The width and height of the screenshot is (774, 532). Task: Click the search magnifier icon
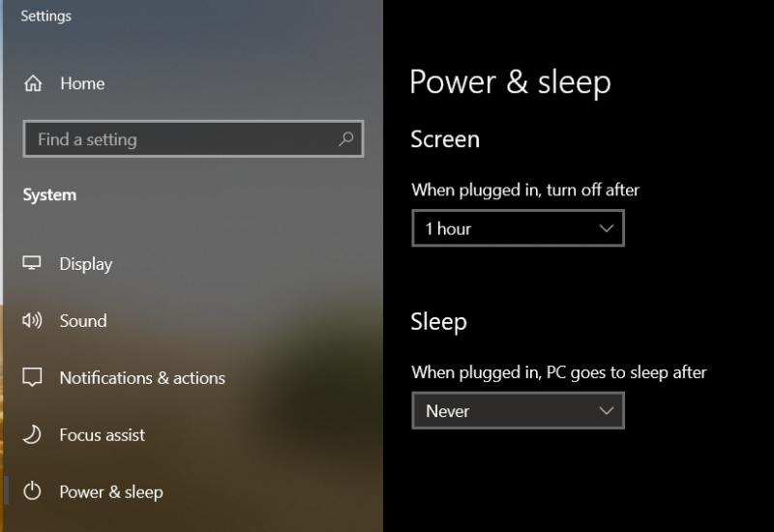click(346, 139)
